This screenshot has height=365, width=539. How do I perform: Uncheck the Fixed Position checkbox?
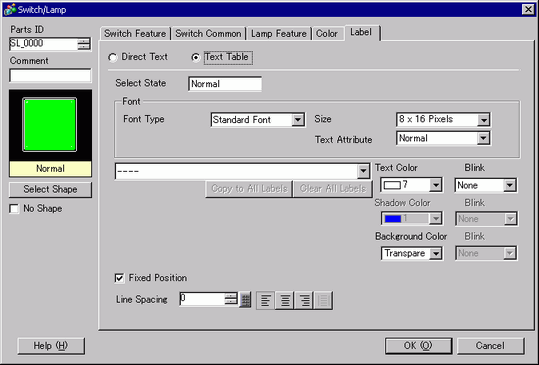[119, 278]
